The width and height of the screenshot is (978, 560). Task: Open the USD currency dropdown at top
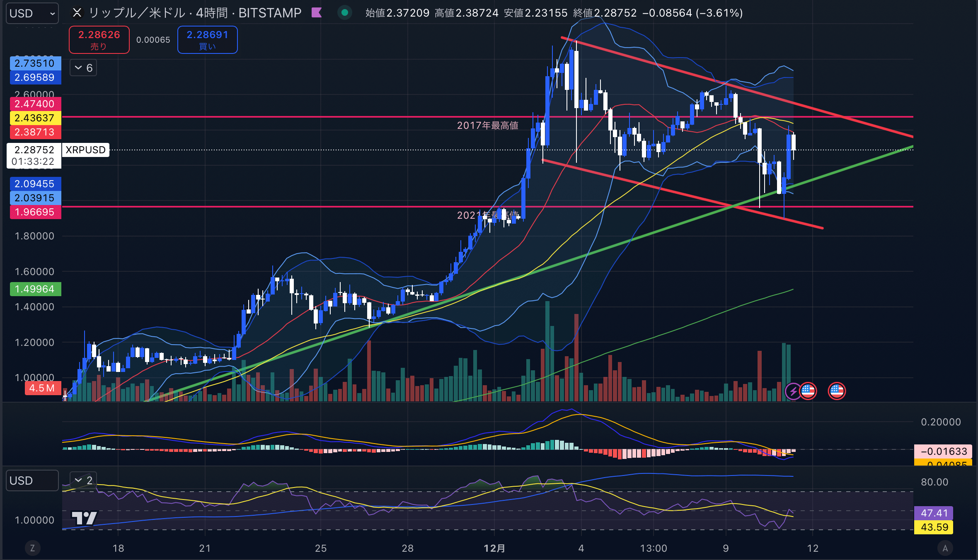point(32,13)
